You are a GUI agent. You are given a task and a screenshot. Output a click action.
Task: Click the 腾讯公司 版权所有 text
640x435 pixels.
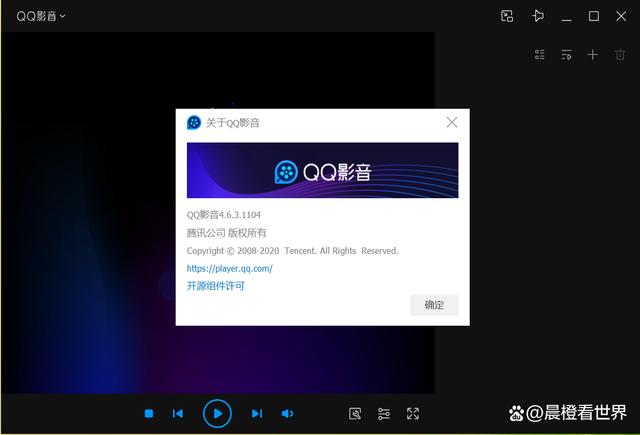click(x=227, y=233)
